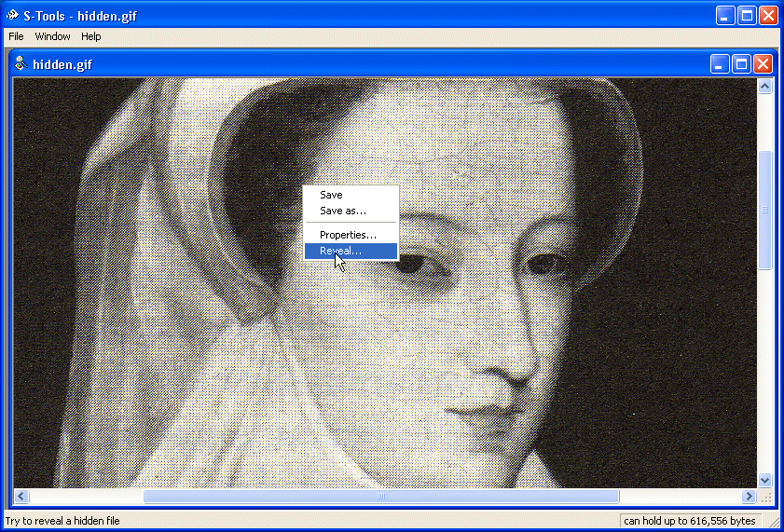Open the File menu
The height and width of the screenshot is (532, 784).
coord(16,36)
